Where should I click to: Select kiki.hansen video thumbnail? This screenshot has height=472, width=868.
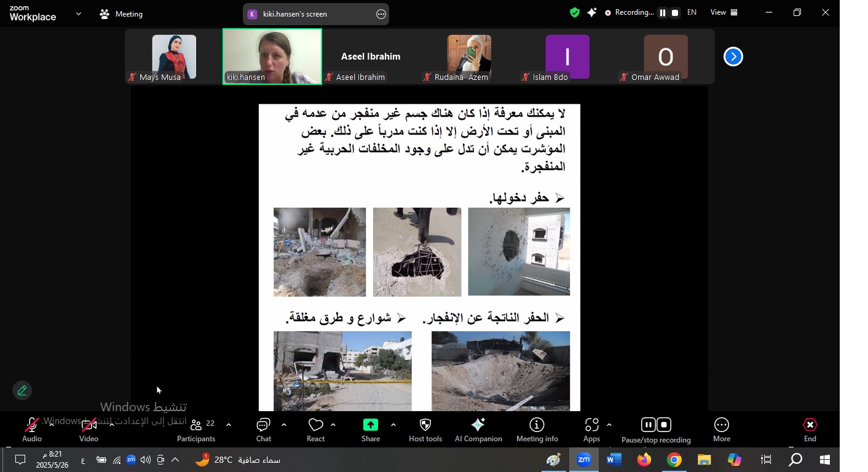tap(272, 57)
